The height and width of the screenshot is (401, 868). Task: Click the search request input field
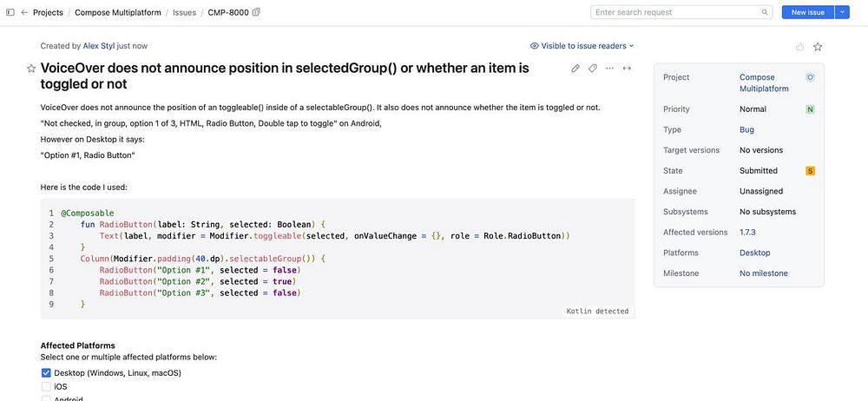coord(677,12)
